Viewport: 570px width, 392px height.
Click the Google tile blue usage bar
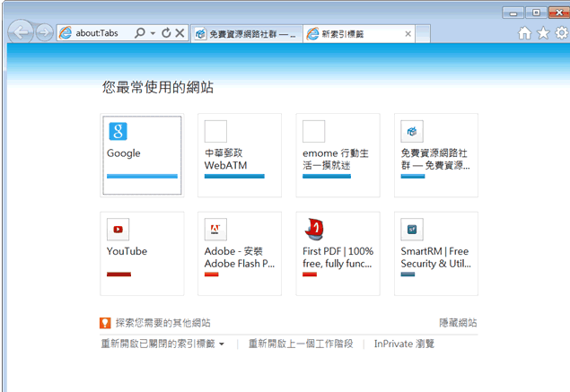(142, 176)
